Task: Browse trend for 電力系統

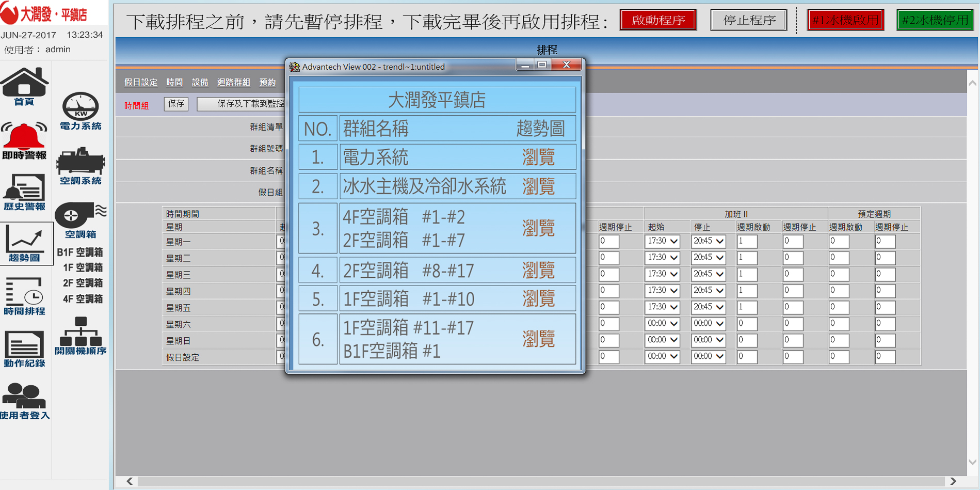Action: tap(538, 157)
